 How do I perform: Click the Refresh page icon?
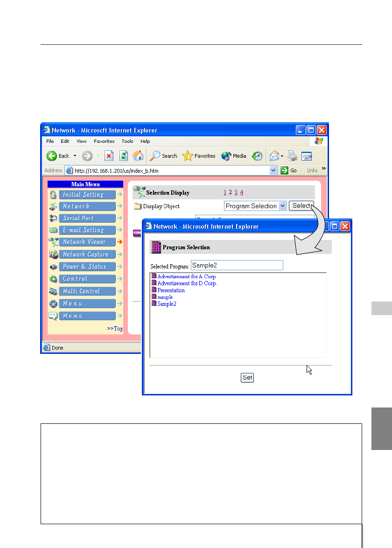coord(124,156)
